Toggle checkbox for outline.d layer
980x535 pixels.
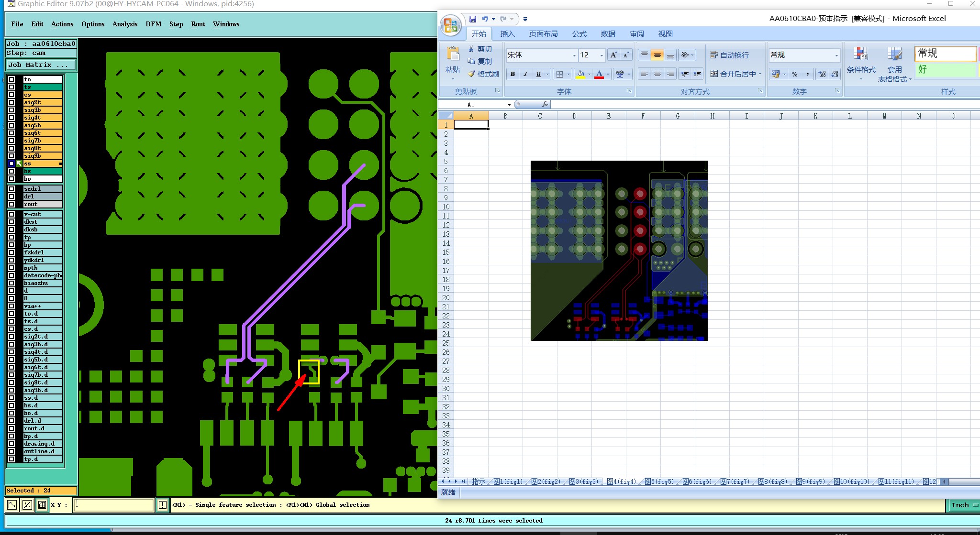pos(11,451)
